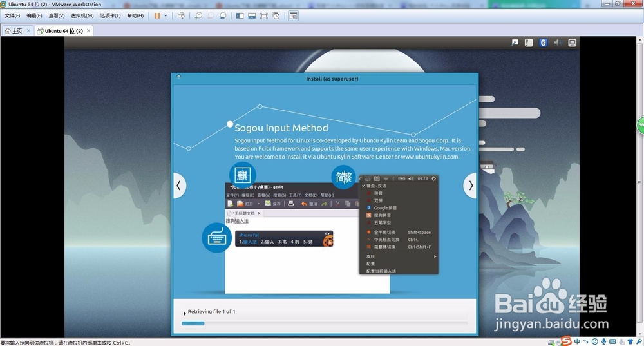Open the power options dropdown arrow beside pause
The height and width of the screenshot is (346, 644).
pos(166,15)
